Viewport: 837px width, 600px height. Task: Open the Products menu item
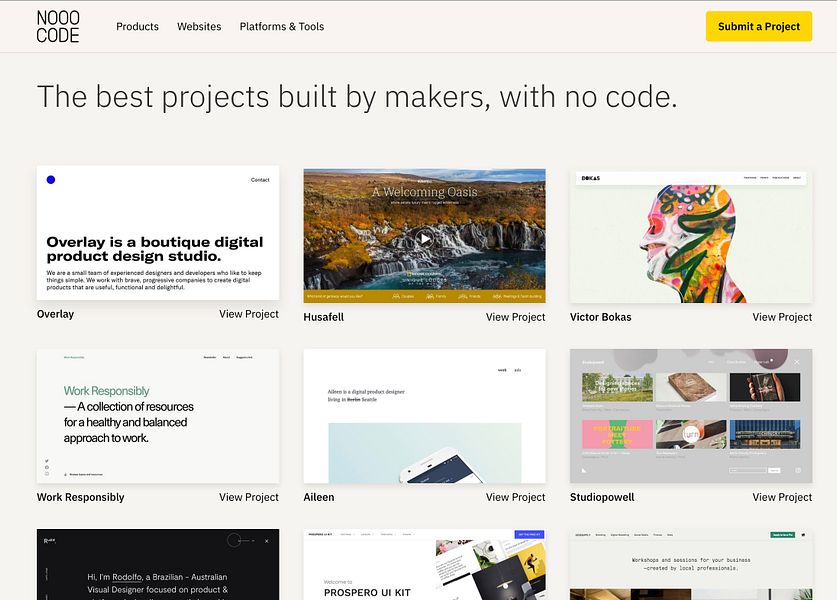[x=137, y=26]
